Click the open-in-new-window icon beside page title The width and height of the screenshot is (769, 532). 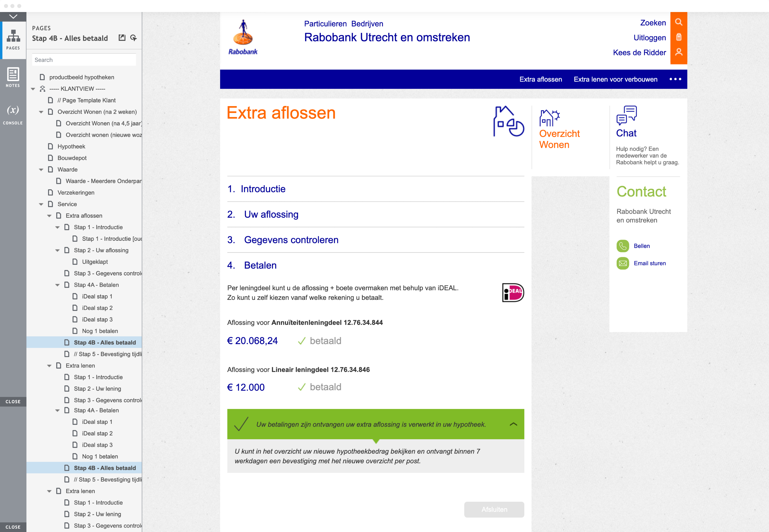coord(122,38)
